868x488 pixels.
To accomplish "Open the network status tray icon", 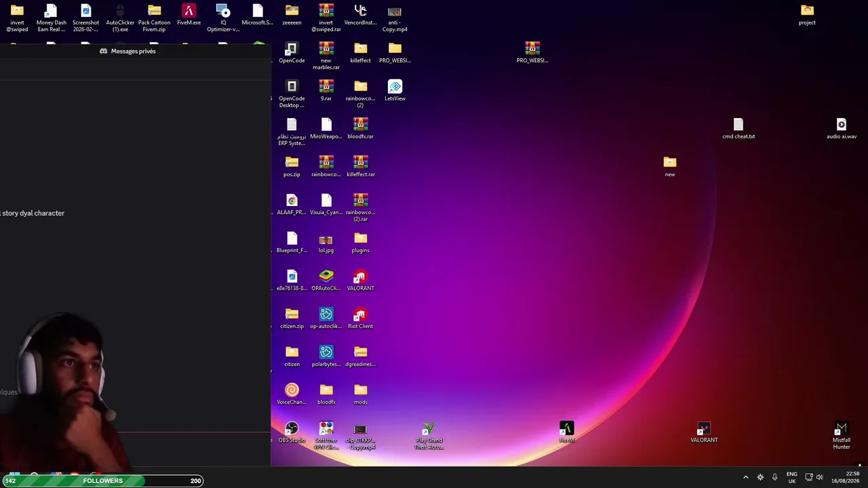I will 808,477.
